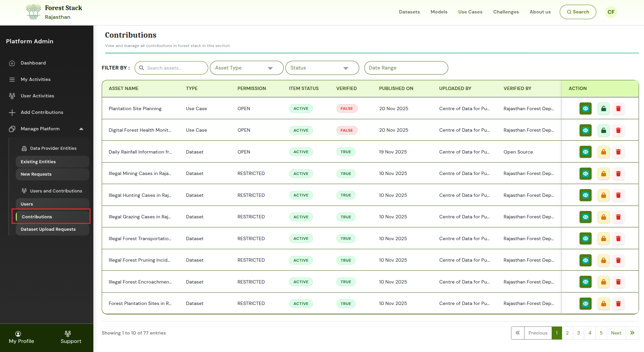
Task: Collapse the Manage Platform sidebar section
Action: [81, 129]
